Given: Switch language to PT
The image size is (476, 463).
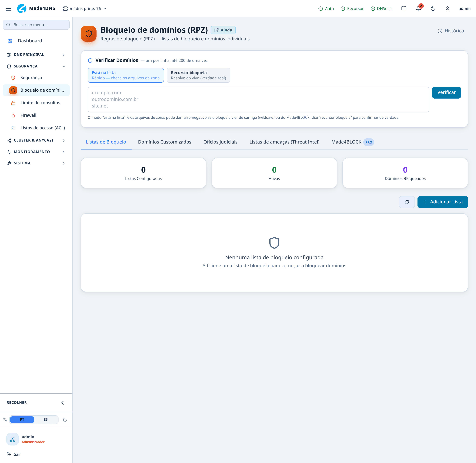Looking at the screenshot, I should [22, 420].
